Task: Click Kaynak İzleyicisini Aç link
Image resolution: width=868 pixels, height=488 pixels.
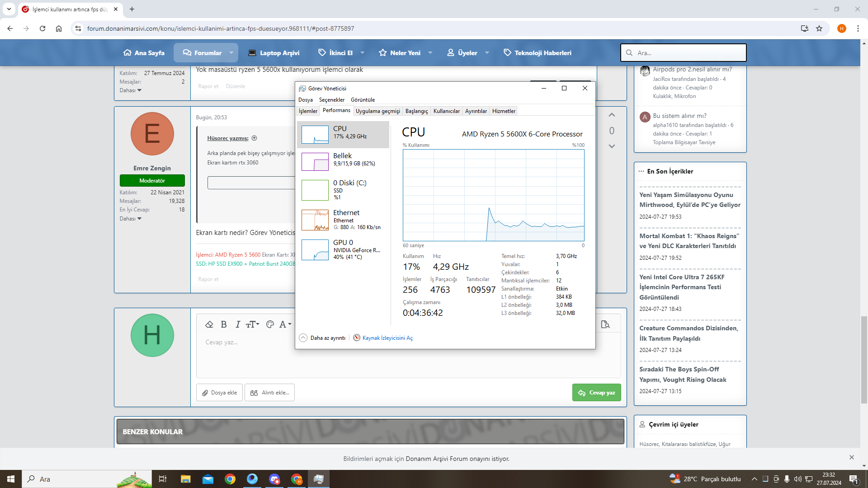Action: (x=387, y=338)
